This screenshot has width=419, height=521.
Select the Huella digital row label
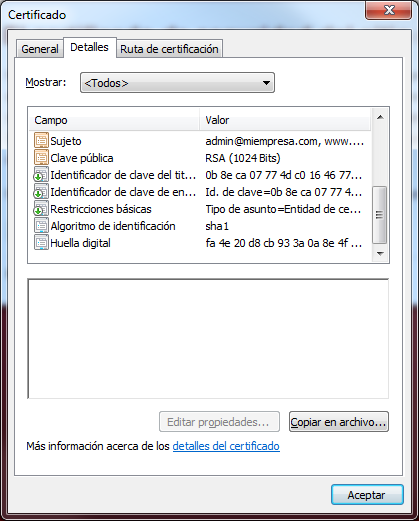tap(80, 243)
